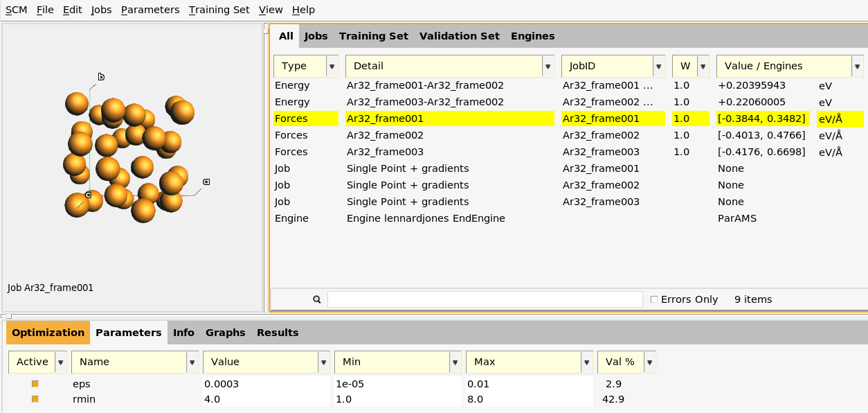The height and width of the screenshot is (413, 868).
Task: Open the Type column dropdown arrow
Action: [x=332, y=67]
